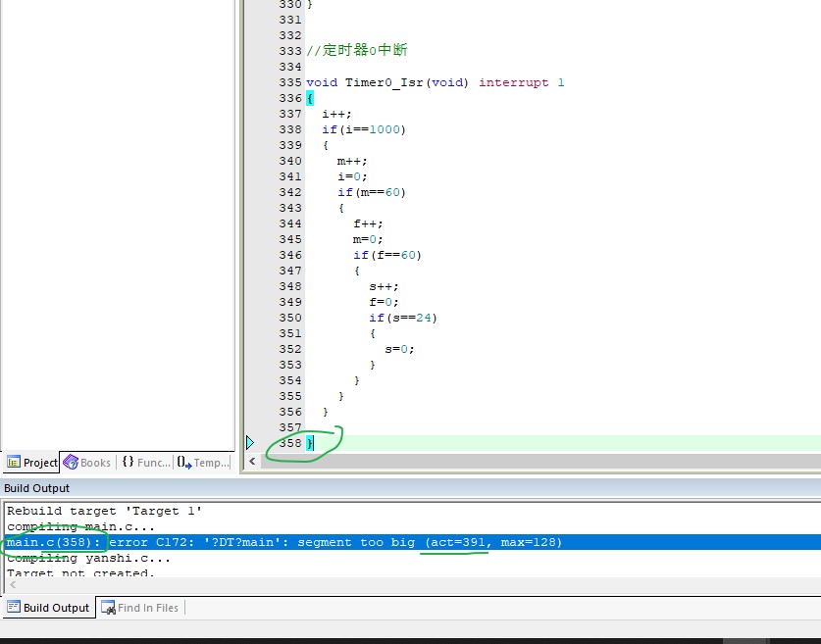This screenshot has width=821, height=644.
Task: Click the "Rebuild target 'Target 1'" output line
Action: click(x=104, y=511)
